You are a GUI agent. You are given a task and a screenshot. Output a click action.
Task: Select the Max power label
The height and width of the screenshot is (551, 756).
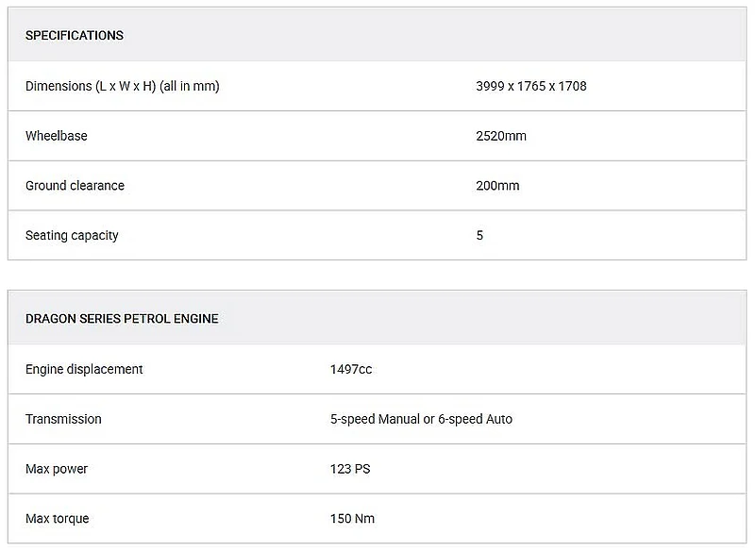57,469
